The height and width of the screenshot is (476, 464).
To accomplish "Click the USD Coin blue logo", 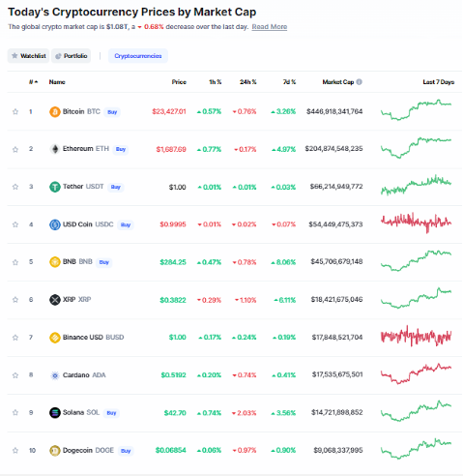I will pos(55,224).
